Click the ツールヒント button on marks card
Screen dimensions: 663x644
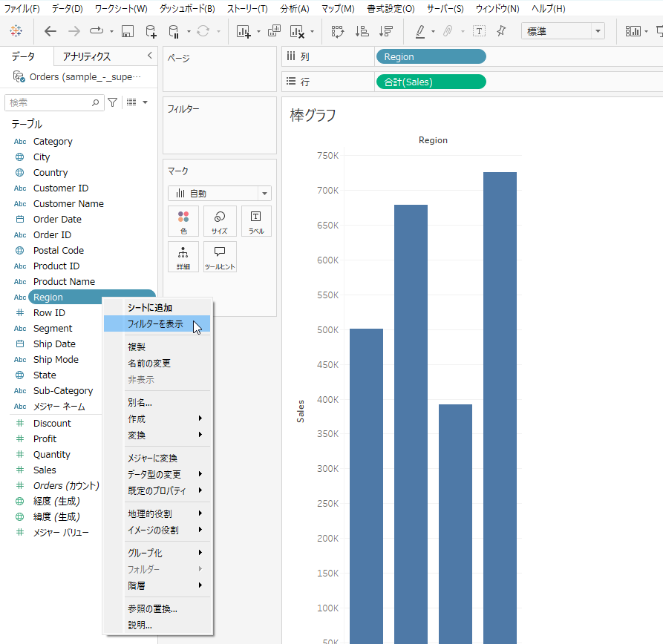220,257
